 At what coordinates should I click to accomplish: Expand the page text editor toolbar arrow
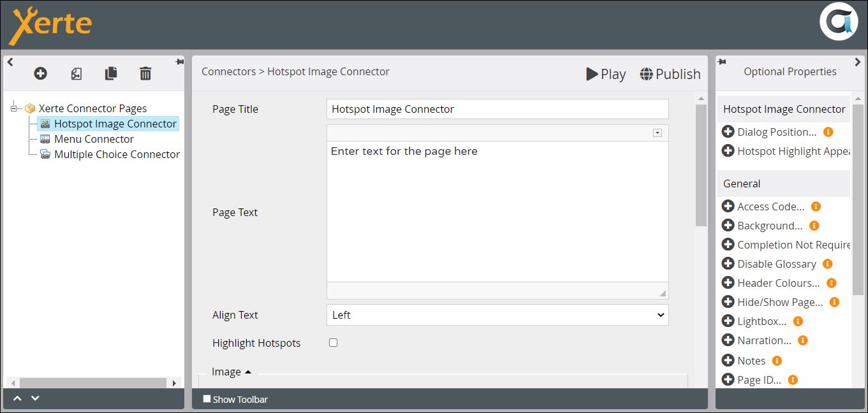click(x=658, y=133)
